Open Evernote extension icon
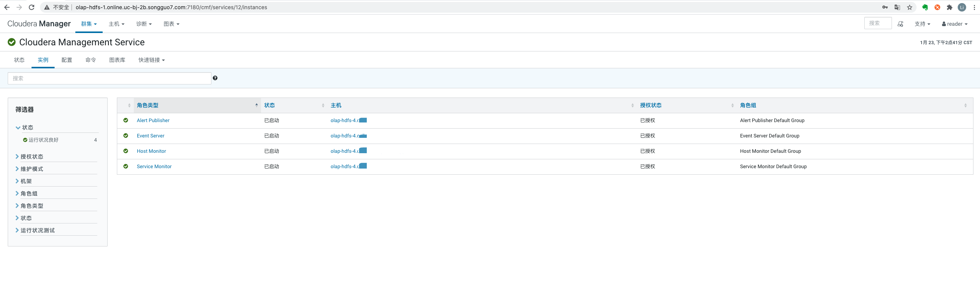The height and width of the screenshot is (306, 980). 925,7
